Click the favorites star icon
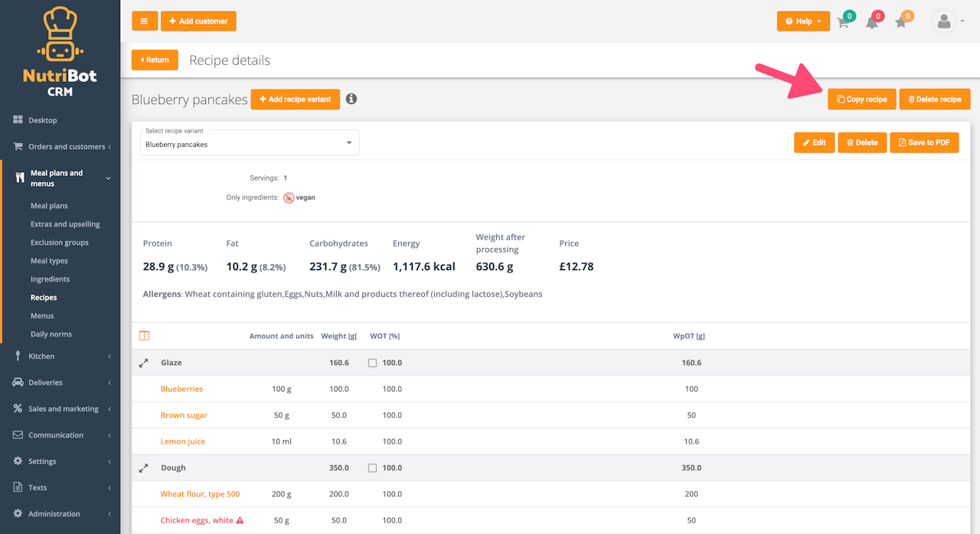 (x=900, y=22)
